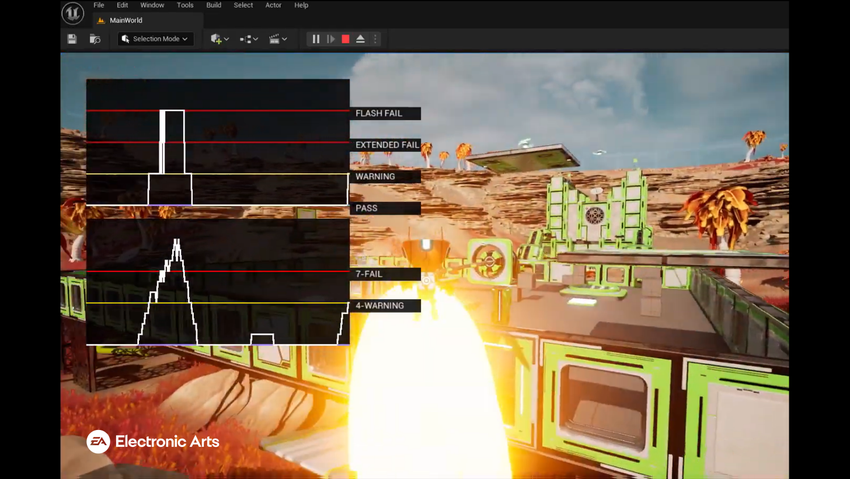Expand the Selection Mode dropdown
The height and width of the screenshot is (479, 850).
tap(154, 39)
